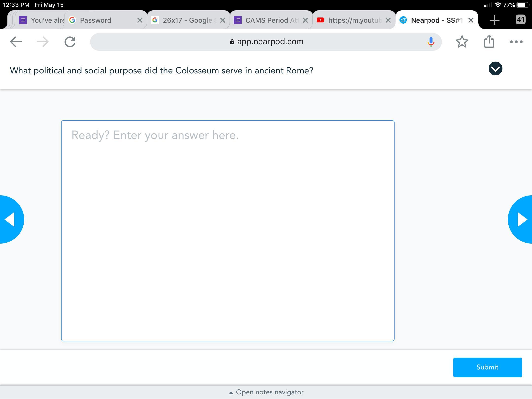Close the YouTube tab
This screenshot has width=532, height=399.
click(x=388, y=20)
